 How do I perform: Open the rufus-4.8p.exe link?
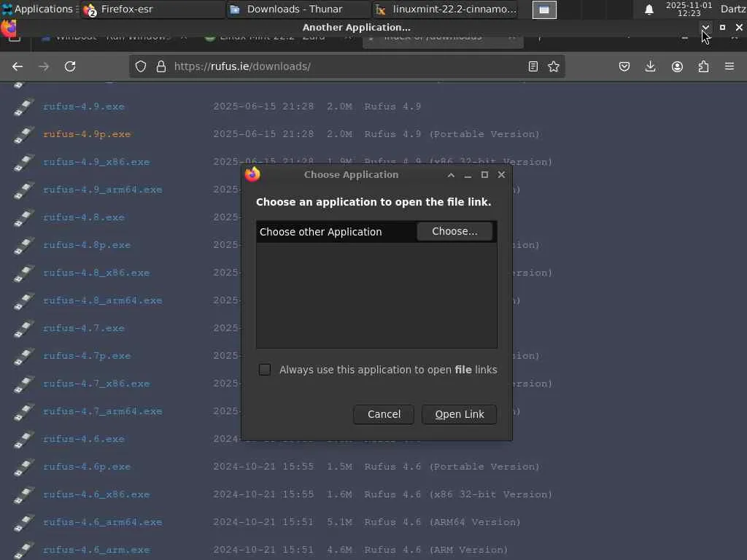(x=87, y=245)
